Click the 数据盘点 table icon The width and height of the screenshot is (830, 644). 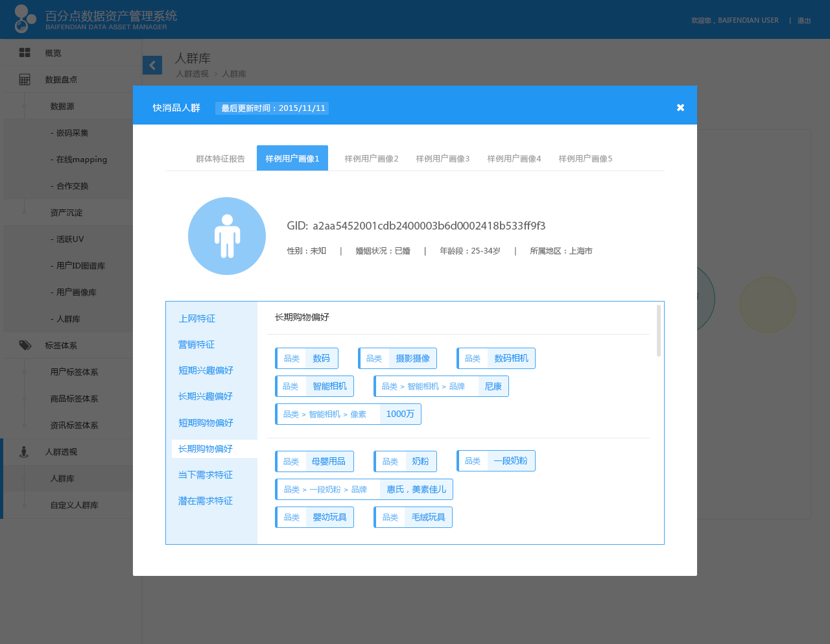(x=25, y=79)
